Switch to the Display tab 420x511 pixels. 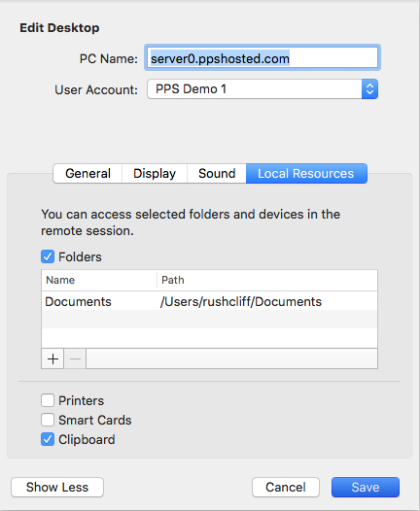click(155, 173)
